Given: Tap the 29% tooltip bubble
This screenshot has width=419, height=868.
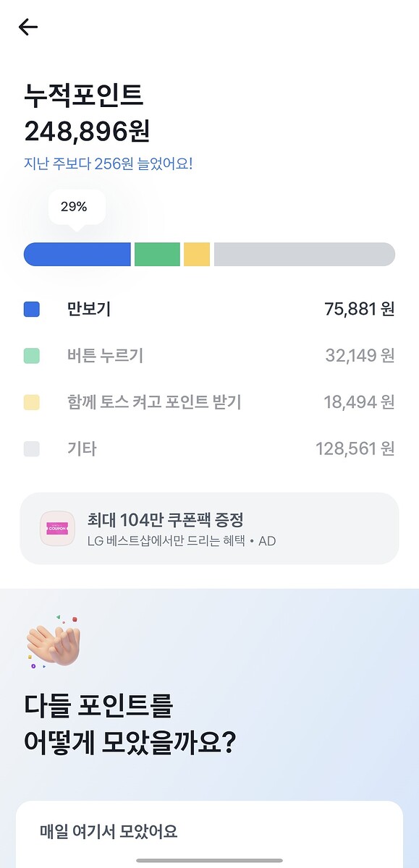Looking at the screenshot, I should [77, 208].
